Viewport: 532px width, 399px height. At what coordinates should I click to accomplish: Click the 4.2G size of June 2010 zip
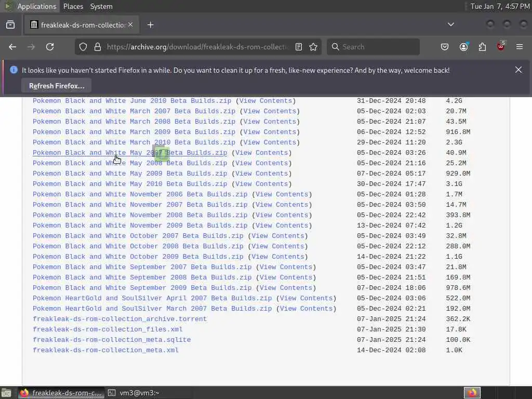[454, 101]
